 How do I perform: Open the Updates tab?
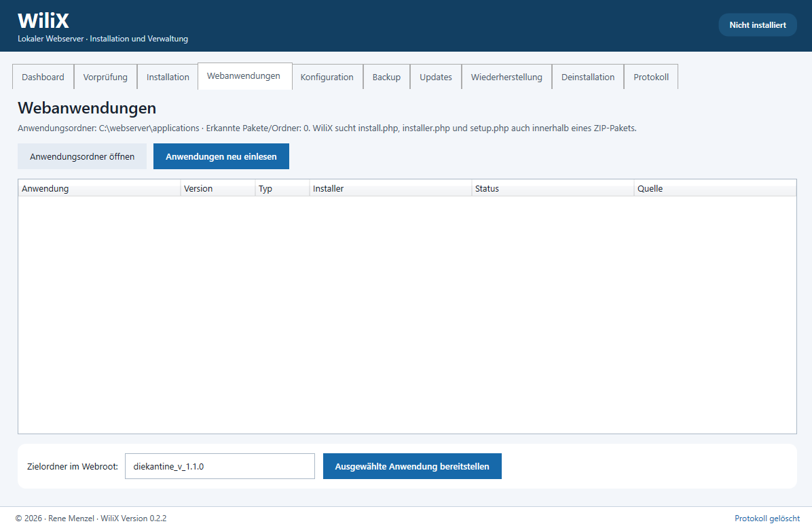[x=435, y=77]
